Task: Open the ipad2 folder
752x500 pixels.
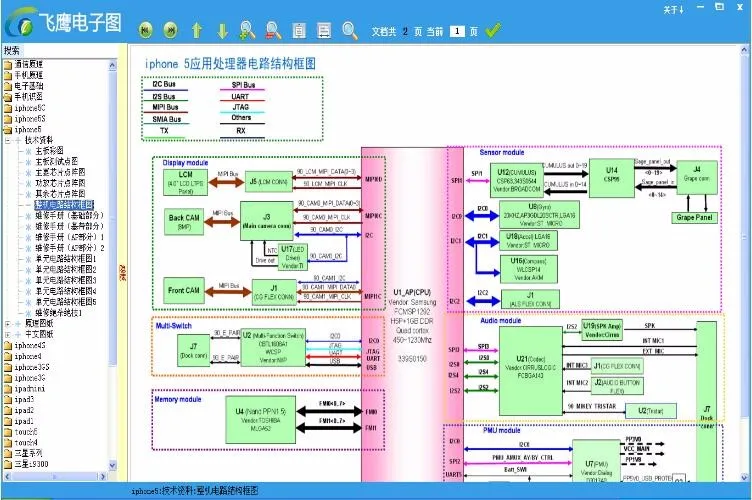Action: pos(19,411)
